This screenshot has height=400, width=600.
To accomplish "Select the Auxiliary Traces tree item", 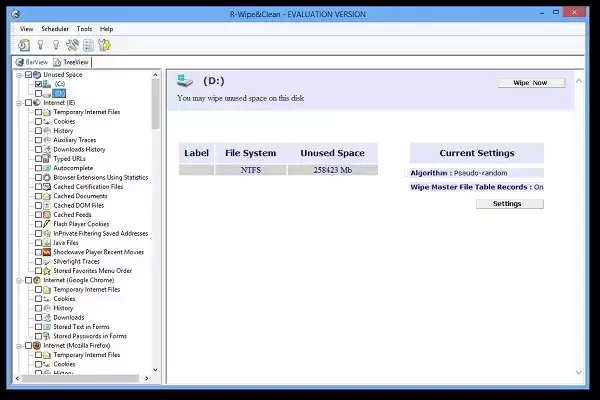I will [73, 140].
